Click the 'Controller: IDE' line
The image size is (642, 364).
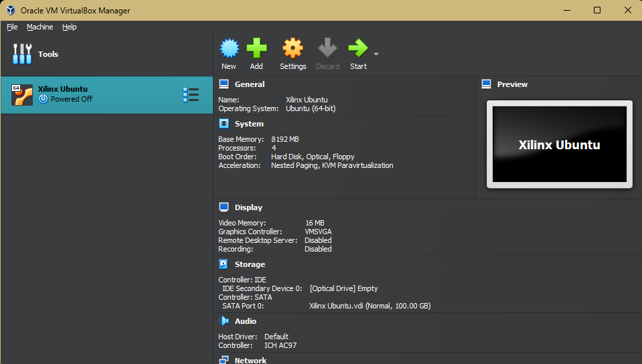click(x=242, y=280)
